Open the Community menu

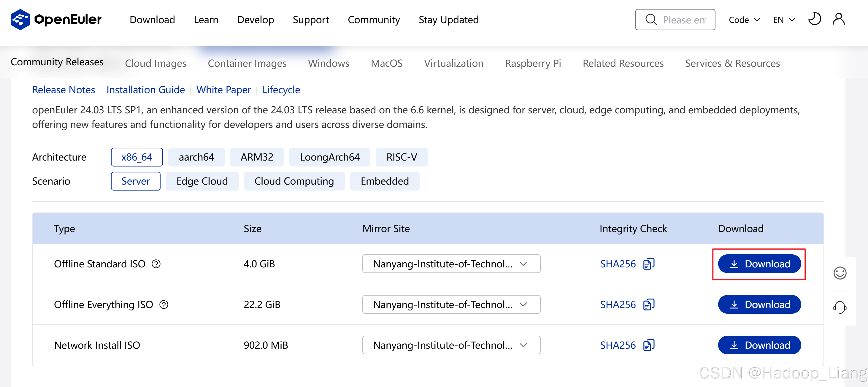374,20
